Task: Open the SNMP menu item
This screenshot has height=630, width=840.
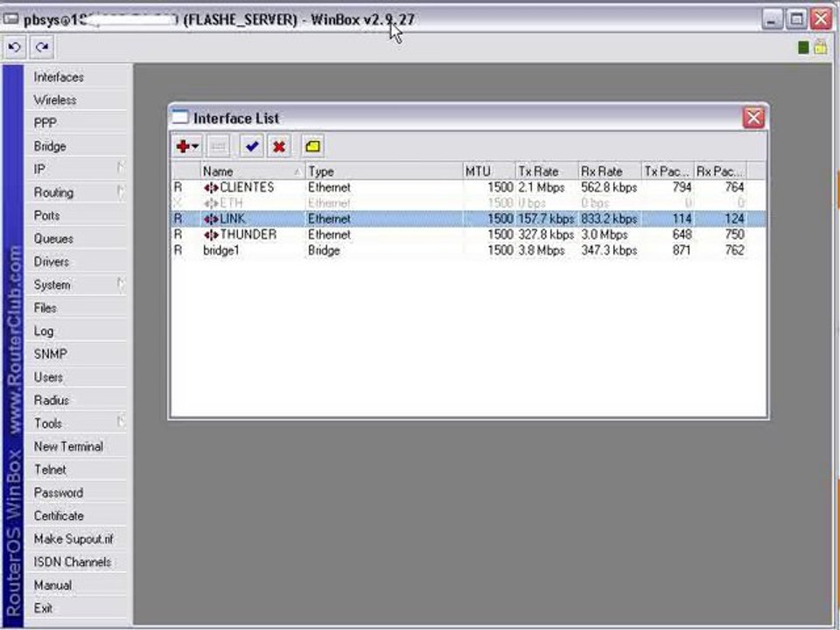Action: 76,353
